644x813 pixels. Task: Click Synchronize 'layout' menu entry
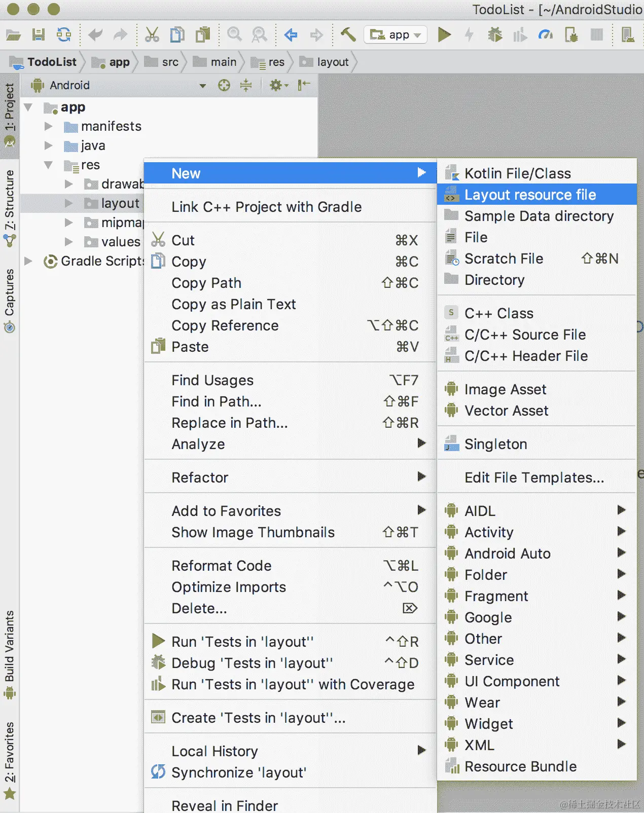click(290, 772)
